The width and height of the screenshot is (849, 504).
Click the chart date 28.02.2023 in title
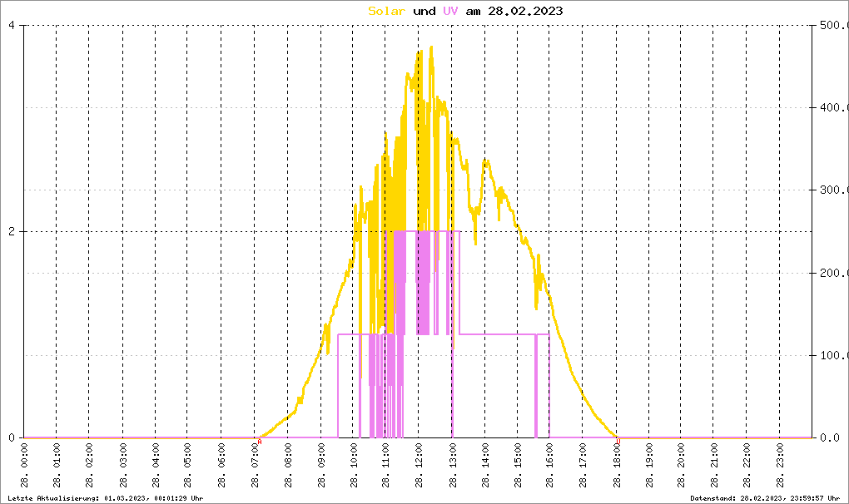coord(525,12)
